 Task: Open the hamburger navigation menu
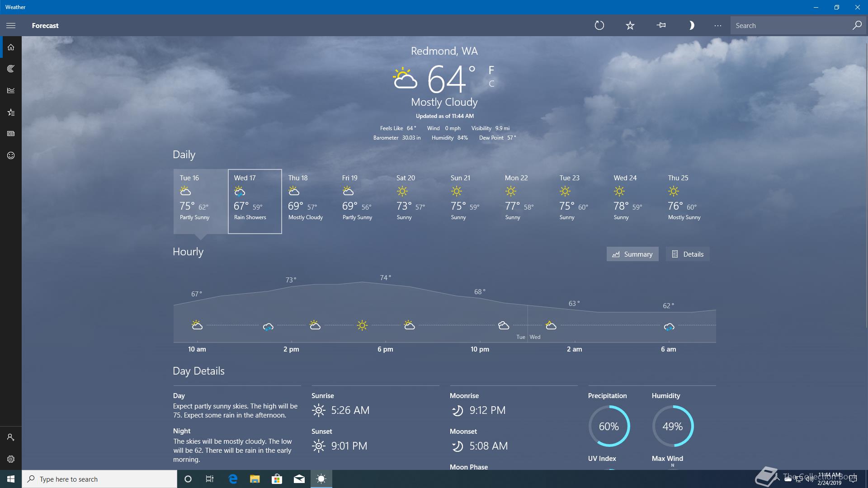(x=11, y=26)
